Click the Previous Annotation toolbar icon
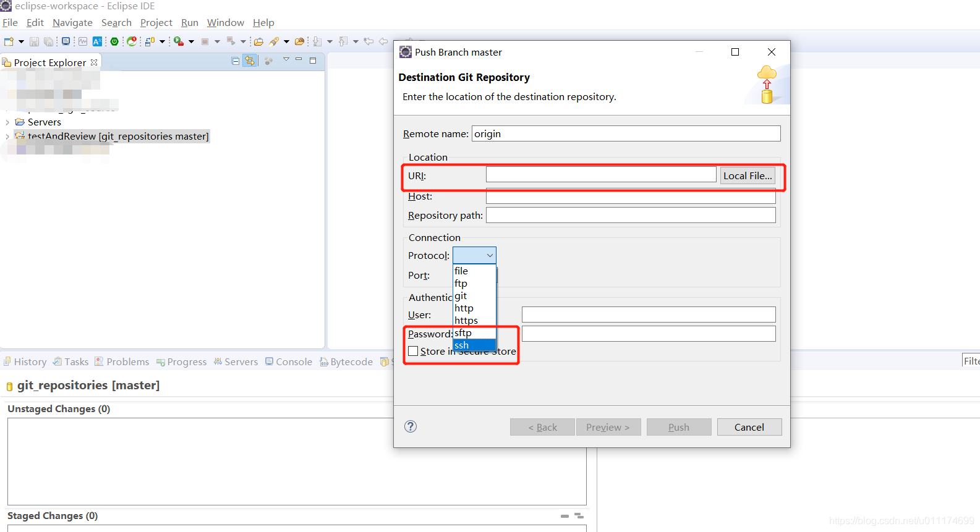980x532 pixels. point(343,41)
